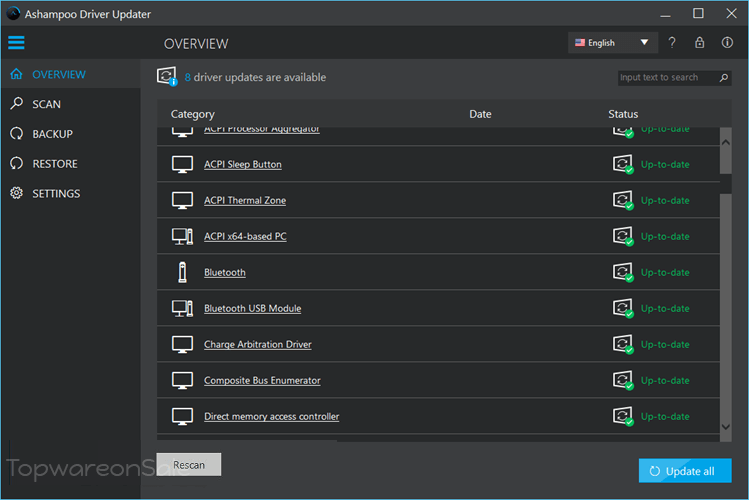Viewport: 749px width, 500px height.
Task: Click the status icon for Direct memory access controller
Action: [623, 416]
